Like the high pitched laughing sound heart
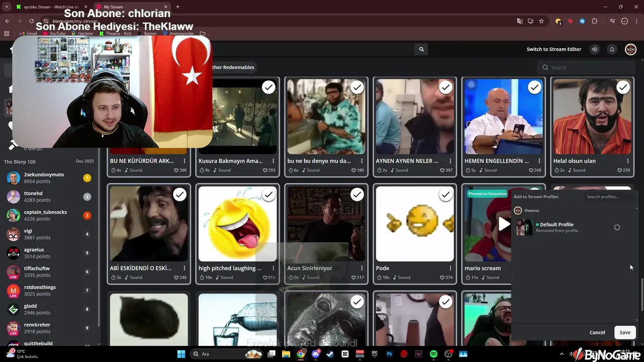This screenshot has height=362, width=644. coord(265,278)
